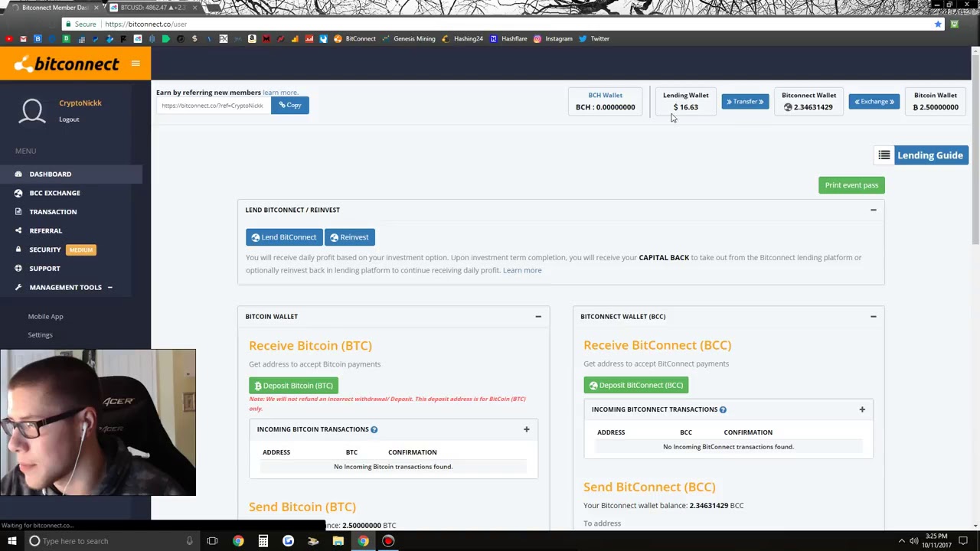Screen dimensions: 980x551
Task: Click the bitconnect logo
Action: pos(67,64)
